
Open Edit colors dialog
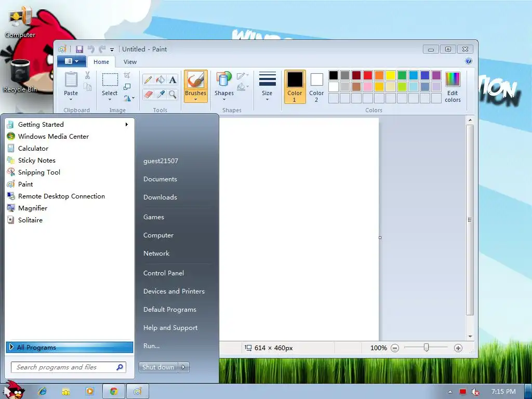point(453,87)
